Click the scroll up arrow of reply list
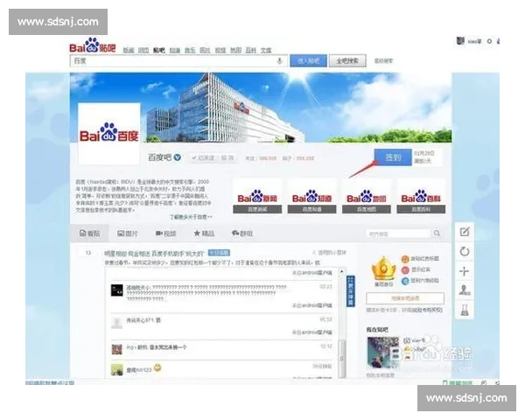 pyautogui.click(x=341, y=271)
